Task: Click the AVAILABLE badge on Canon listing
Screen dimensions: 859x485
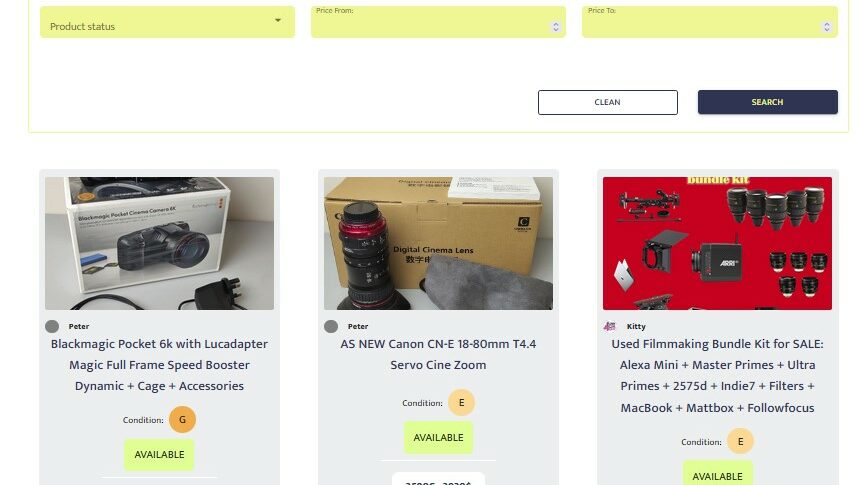Action: point(438,438)
